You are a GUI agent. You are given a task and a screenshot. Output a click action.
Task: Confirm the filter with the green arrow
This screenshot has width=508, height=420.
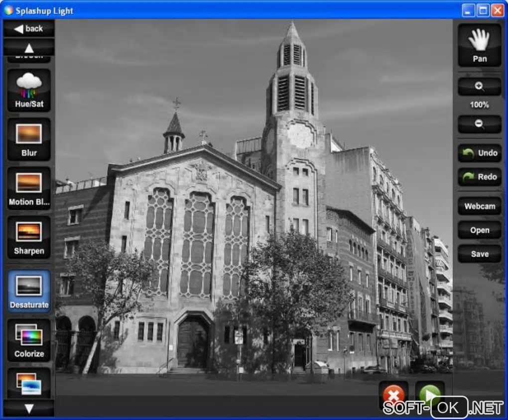pyautogui.click(x=430, y=395)
